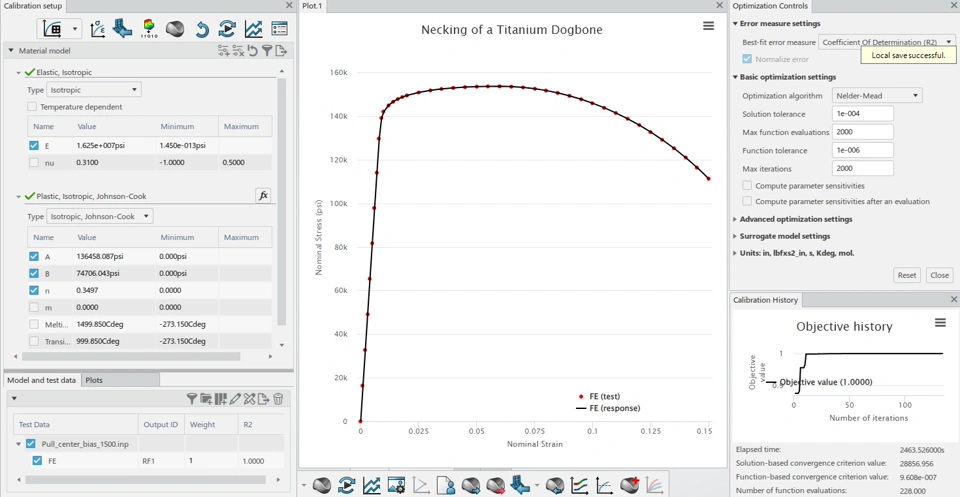Click the FE (test) legend entry
Screen dimensions: 960x497
coord(600,396)
